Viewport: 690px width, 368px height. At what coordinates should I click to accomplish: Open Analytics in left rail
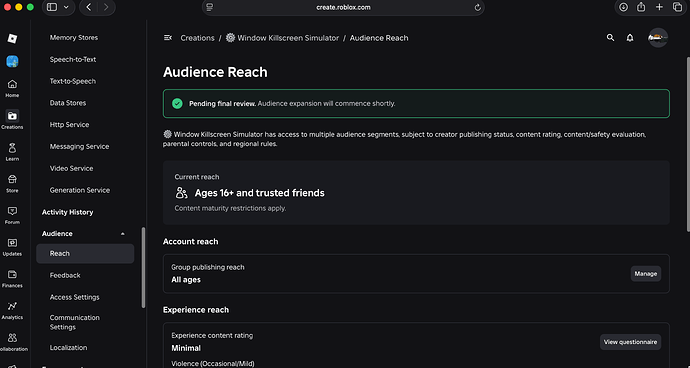pyautogui.click(x=12, y=310)
